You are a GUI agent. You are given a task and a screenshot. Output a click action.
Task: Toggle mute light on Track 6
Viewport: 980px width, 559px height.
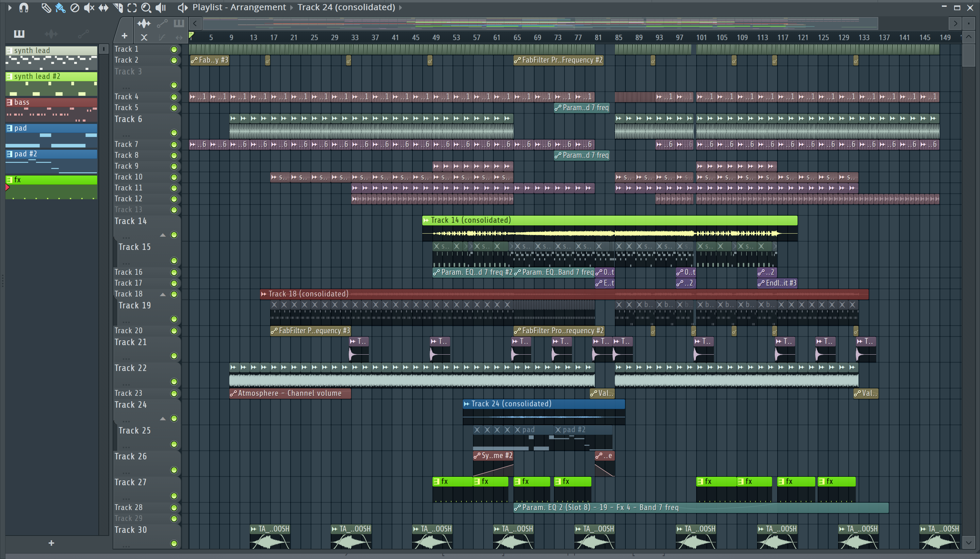pos(174,133)
